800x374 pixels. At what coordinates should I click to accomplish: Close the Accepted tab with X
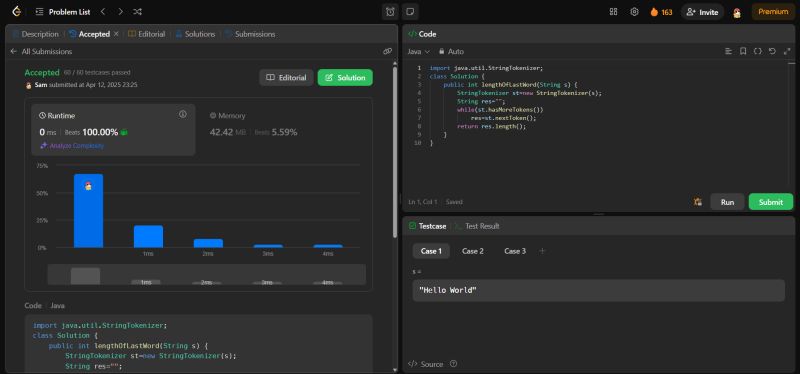click(116, 34)
